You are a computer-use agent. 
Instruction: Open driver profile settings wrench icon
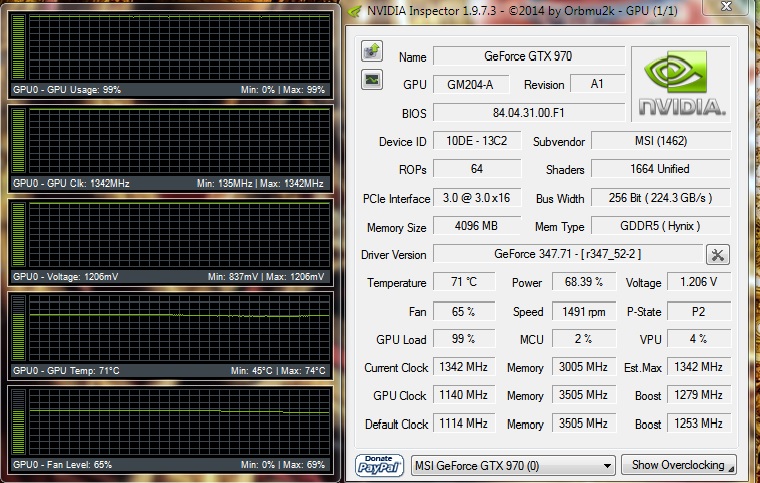(718, 255)
